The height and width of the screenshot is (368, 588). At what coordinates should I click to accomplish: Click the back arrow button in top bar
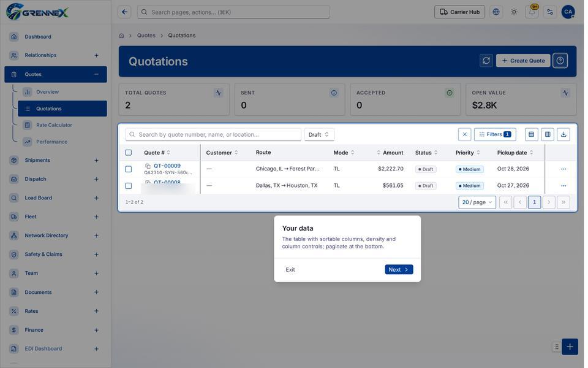pos(124,12)
